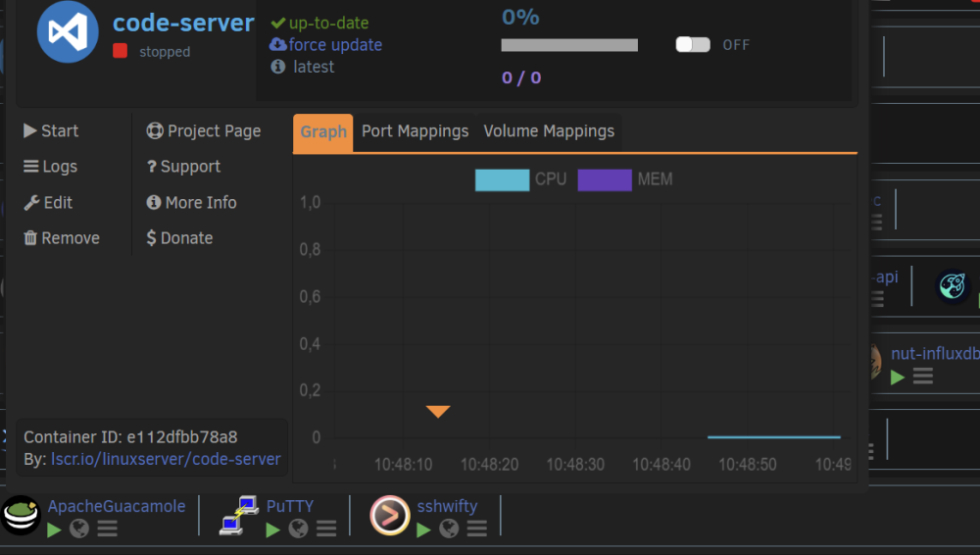980x555 pixels.
Task: Open sshwifty hamburger menu icon
Action: tap(477, 530)
